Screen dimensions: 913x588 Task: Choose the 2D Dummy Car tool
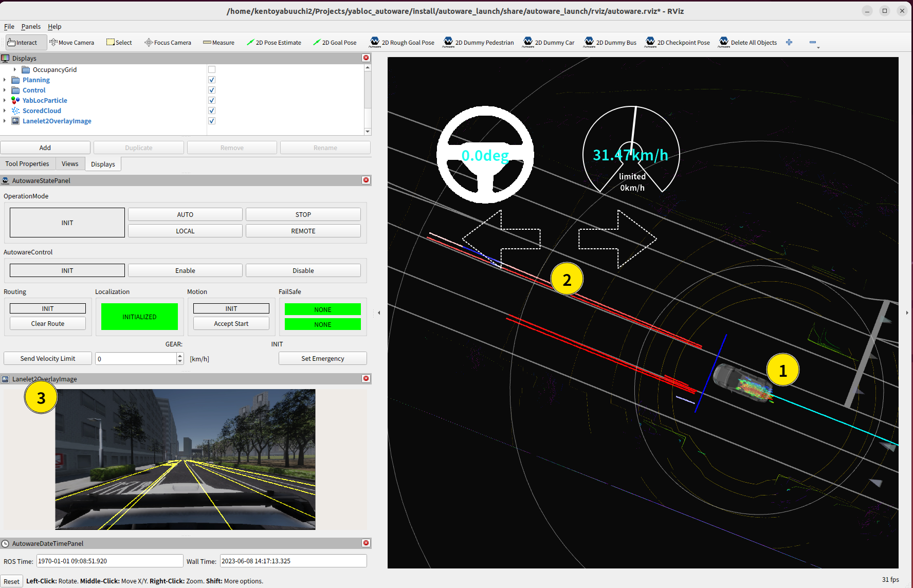[x=548, y=42]
